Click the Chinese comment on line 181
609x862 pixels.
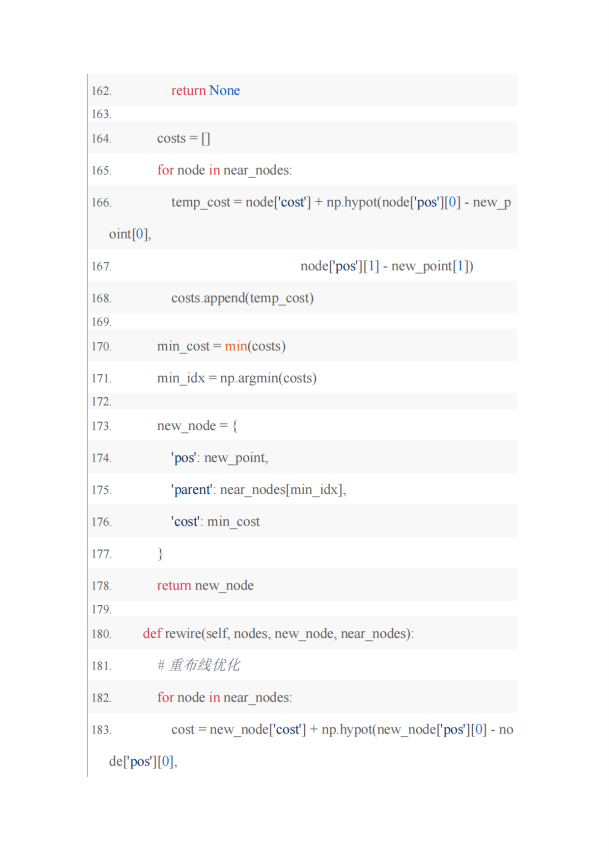point(198,666)
